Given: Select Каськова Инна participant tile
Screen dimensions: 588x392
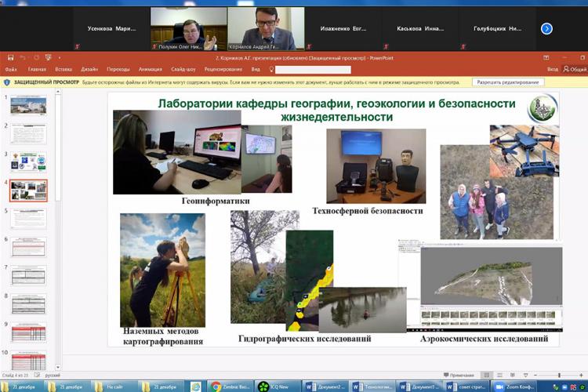Looking at the screenshot, I should 420,29.
